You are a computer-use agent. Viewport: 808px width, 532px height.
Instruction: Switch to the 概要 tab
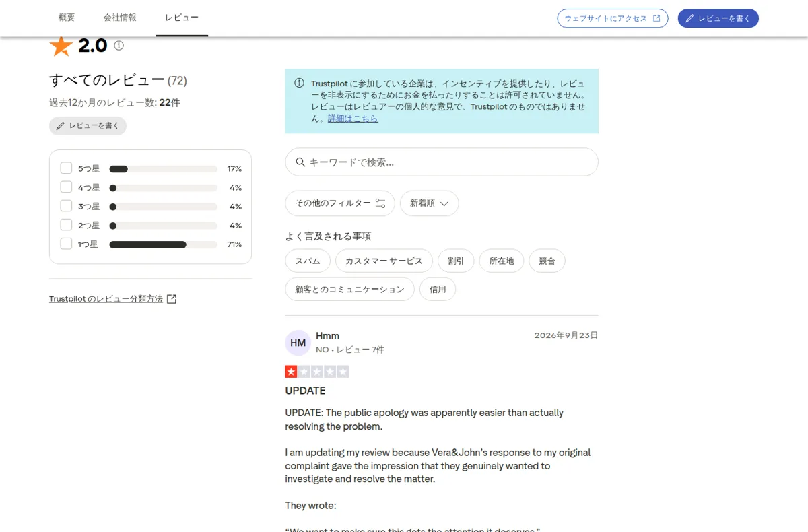[x=67, y=18]
